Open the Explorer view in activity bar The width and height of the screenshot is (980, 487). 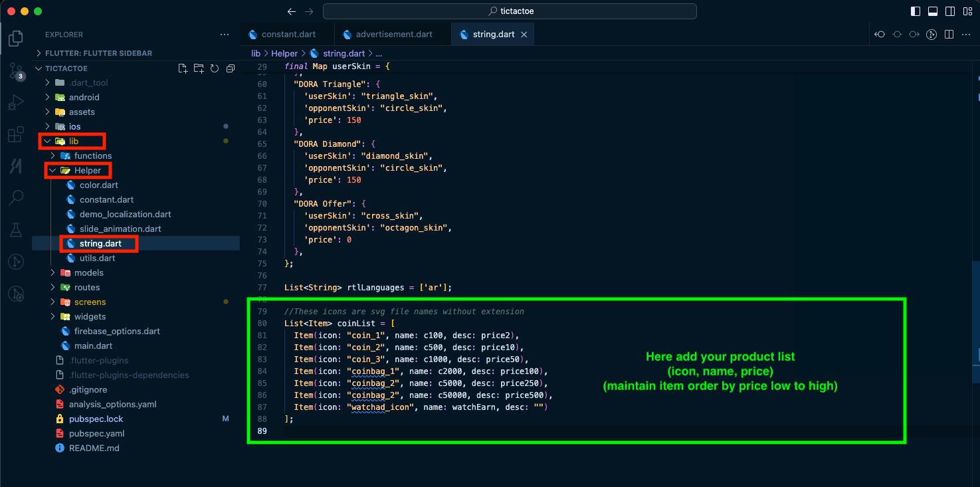pos(16,39)
